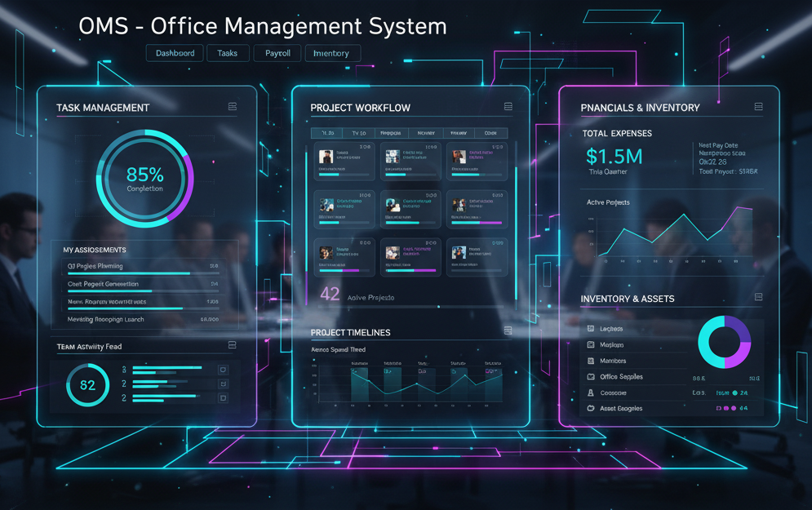The width and height of the screenshot is (812, 510).
Task: Click the icon beside the last inventory row
Action: pos(591,408)
